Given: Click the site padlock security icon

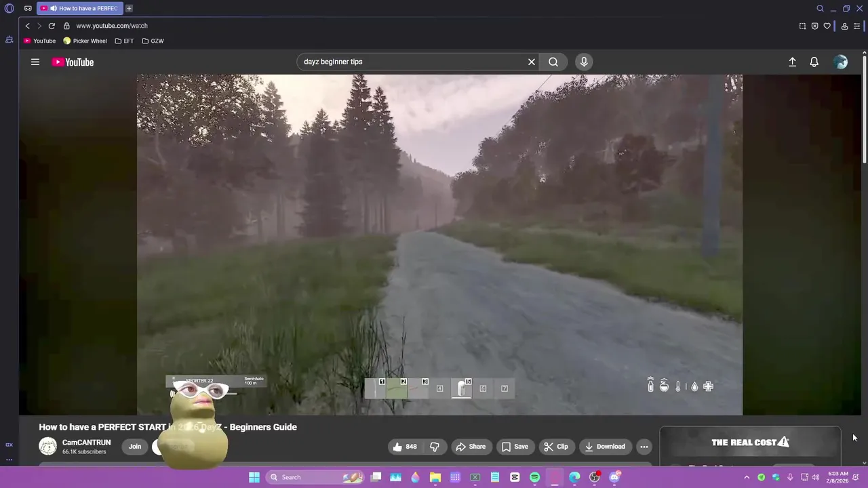Looking at the screenshot, I should click(x=66, y=26).
